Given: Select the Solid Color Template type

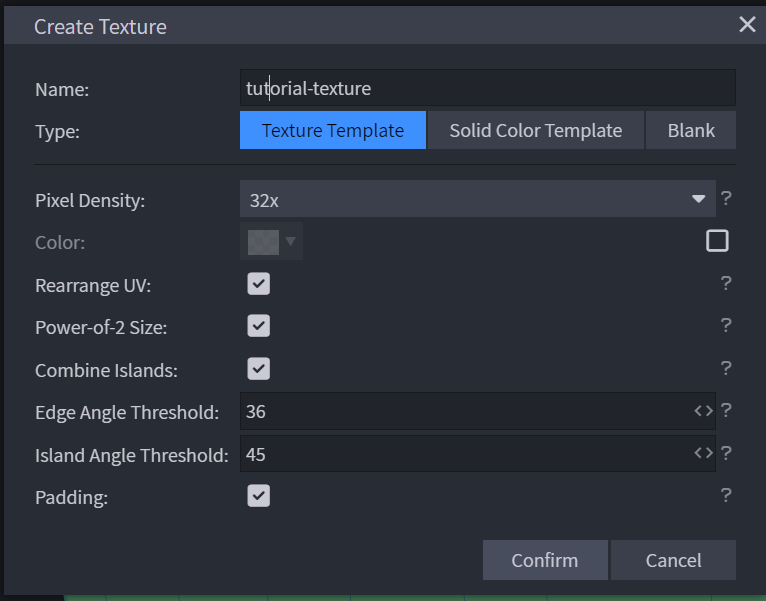Looking at the screenshot, I should click(536, 130).
